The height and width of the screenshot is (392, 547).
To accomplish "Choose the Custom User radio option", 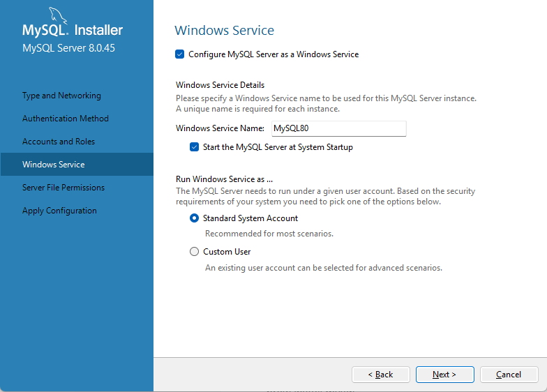I will 194,252.
